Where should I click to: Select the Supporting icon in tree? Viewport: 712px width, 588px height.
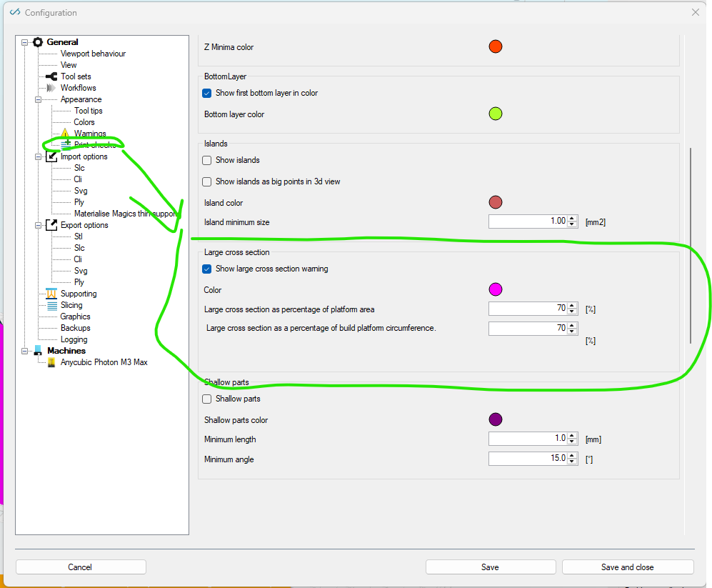click(51, 294)
